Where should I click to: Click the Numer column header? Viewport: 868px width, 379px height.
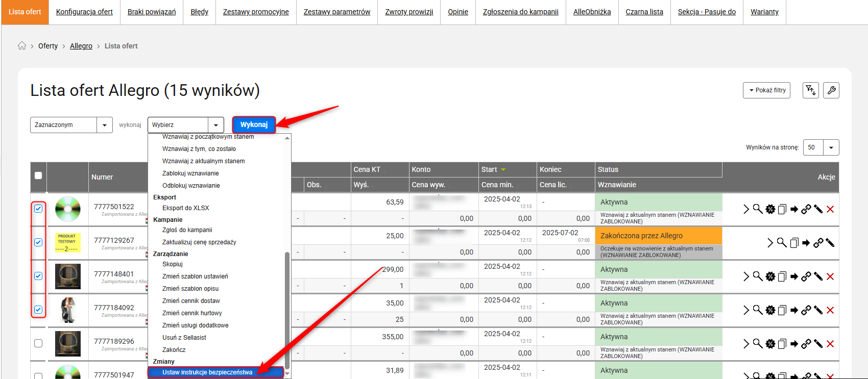[102, 177]
